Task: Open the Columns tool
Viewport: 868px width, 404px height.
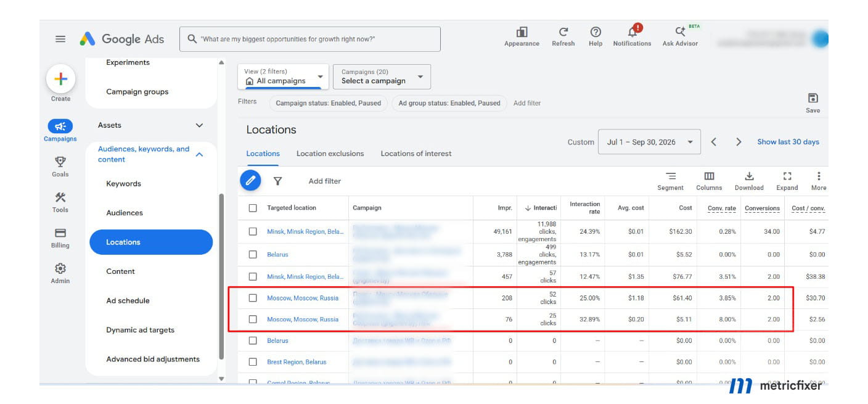Action: [709, 181]
